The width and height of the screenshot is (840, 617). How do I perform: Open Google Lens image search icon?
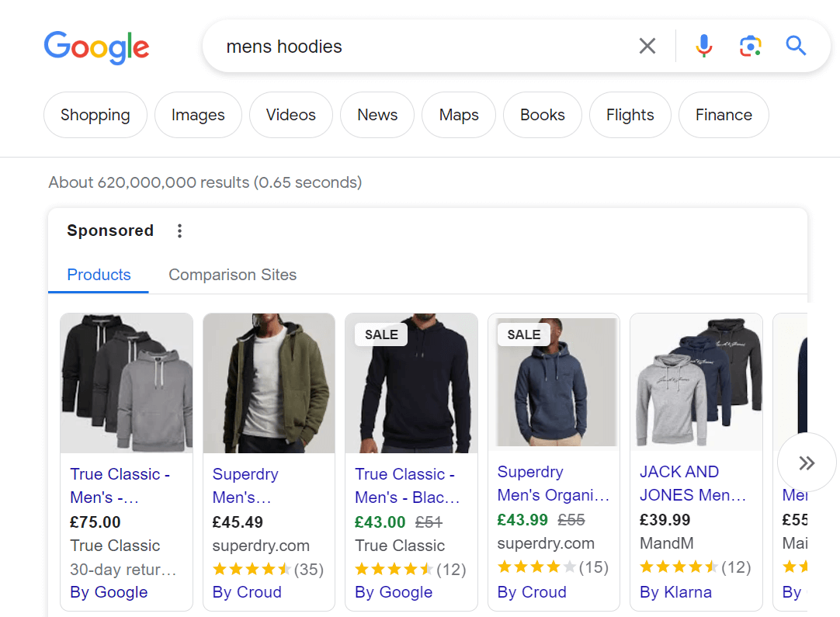pos(751,46)
